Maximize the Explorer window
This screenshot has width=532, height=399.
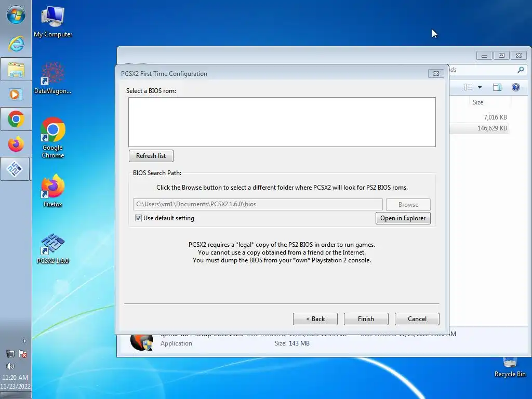(501, 55)
